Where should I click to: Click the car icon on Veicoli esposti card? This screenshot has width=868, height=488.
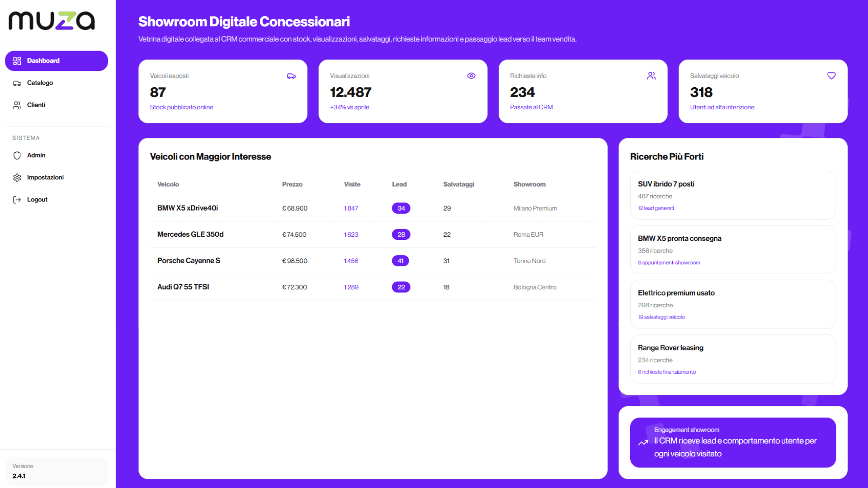[291, 76]
